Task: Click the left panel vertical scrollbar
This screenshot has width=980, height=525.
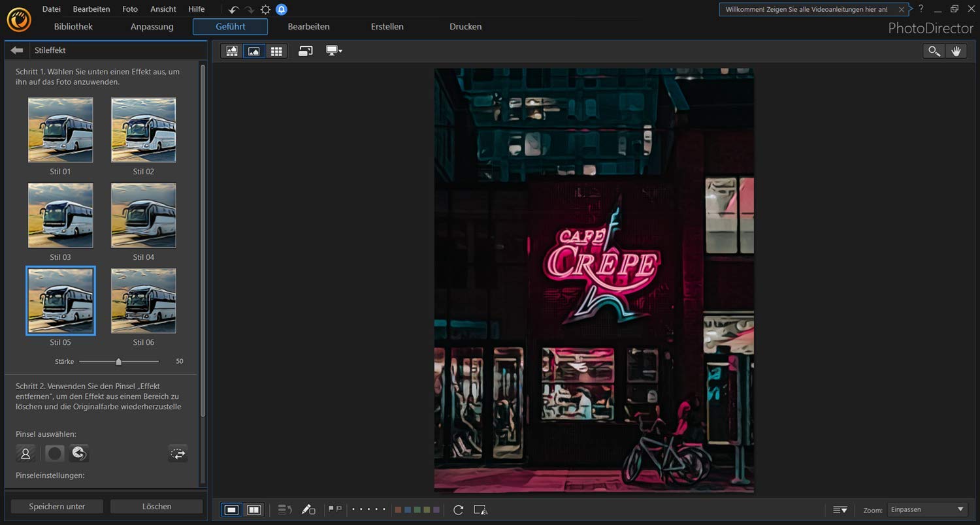Action: coord(203,240)
